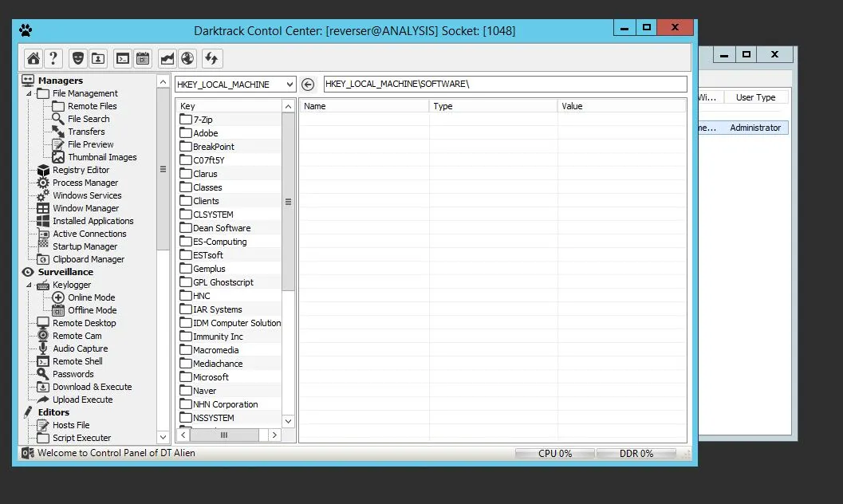
Task: Select Startup Manager in sidebar
Action: (85, 246)
